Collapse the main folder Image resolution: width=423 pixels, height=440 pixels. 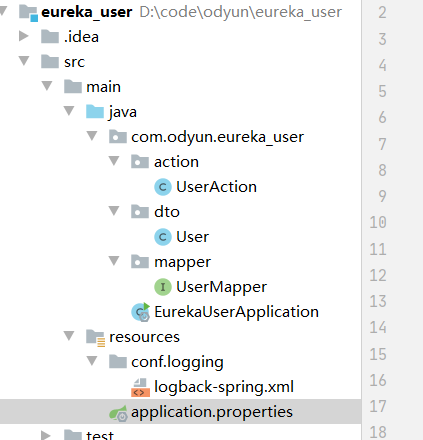(47, 86)
